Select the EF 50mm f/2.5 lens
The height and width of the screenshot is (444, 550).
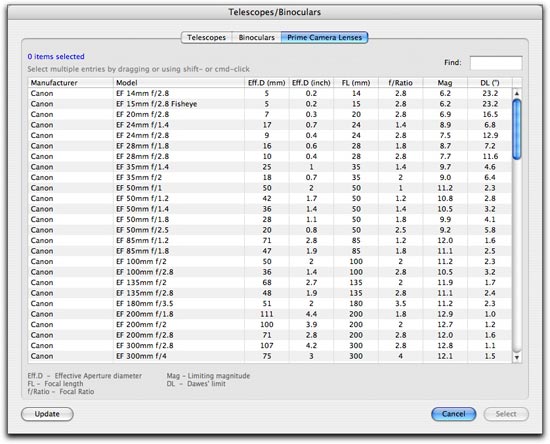[x=270, y=230]
